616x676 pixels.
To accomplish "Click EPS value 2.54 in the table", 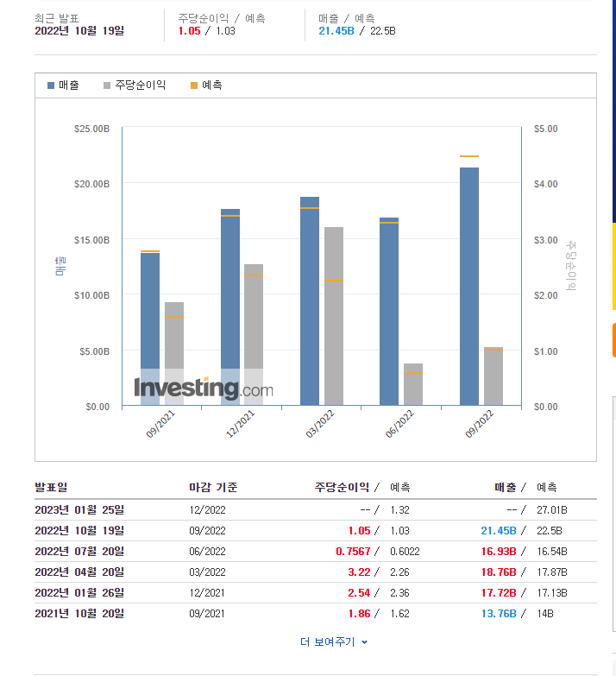I will [x=359, y=593].
